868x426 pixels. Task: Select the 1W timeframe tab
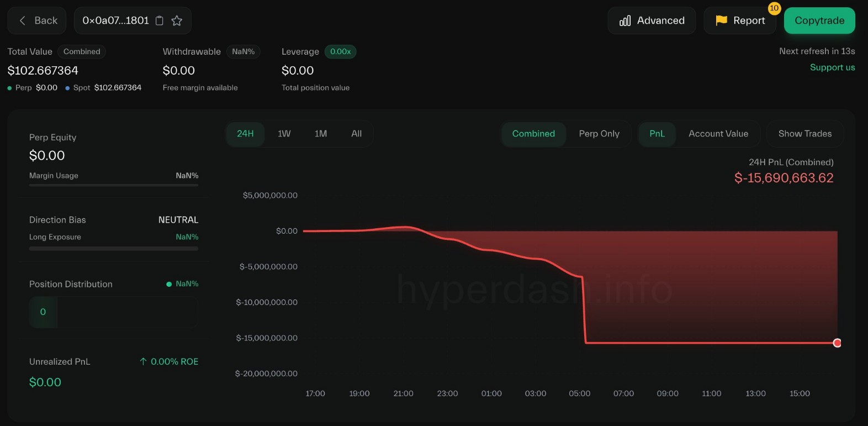[284, 134]
